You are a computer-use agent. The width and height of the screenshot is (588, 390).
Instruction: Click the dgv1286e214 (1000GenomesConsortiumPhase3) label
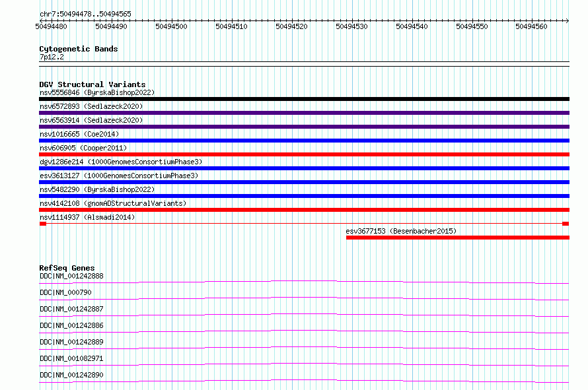tap(121, 162)
